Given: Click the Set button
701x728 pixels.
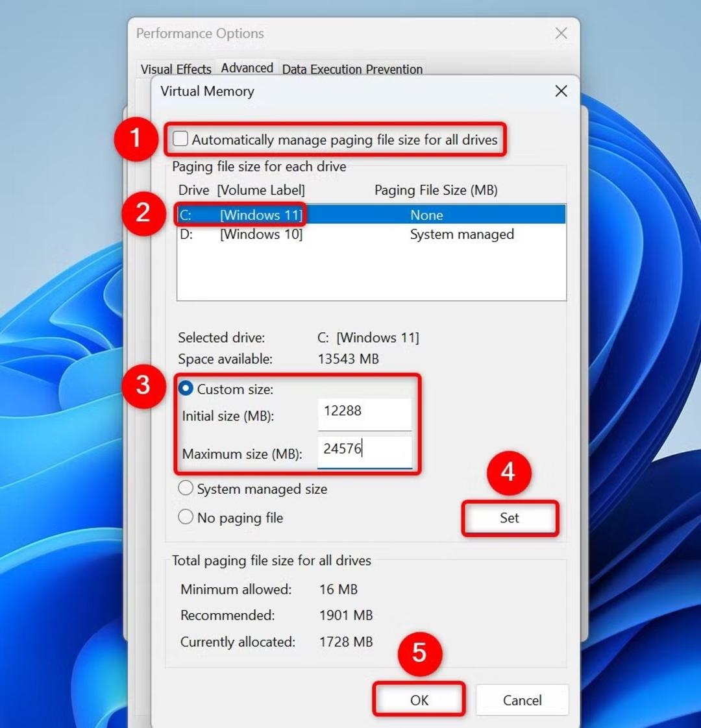Looking at the screenshot, I should point(510,518).
